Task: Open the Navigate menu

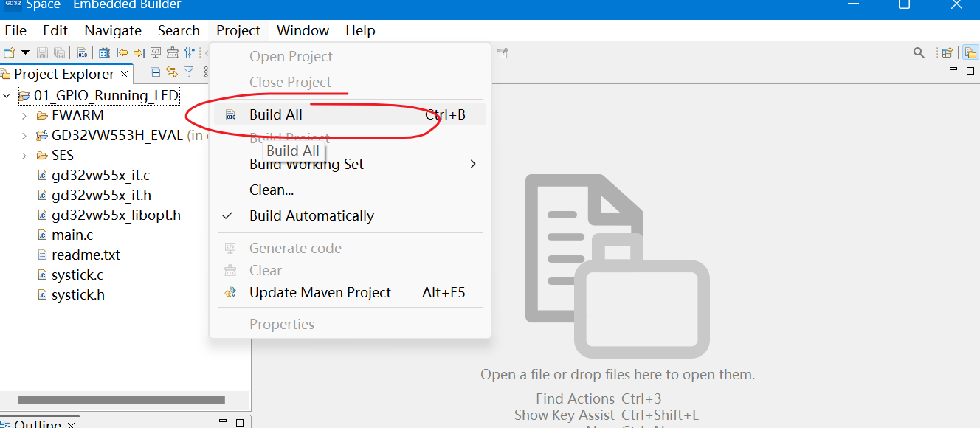Action: click(x=113, y=30)
